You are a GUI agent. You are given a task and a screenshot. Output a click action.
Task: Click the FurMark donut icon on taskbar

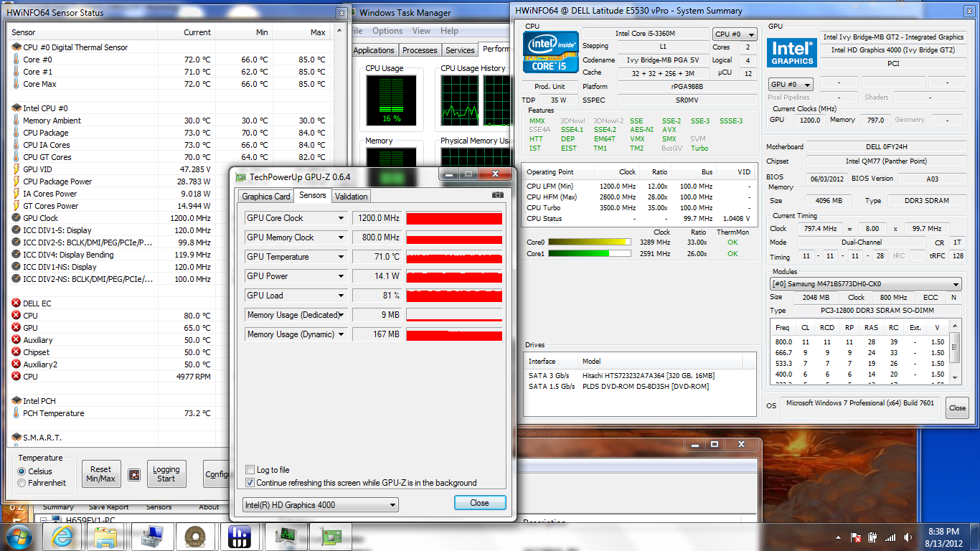[x=194, y=536]
